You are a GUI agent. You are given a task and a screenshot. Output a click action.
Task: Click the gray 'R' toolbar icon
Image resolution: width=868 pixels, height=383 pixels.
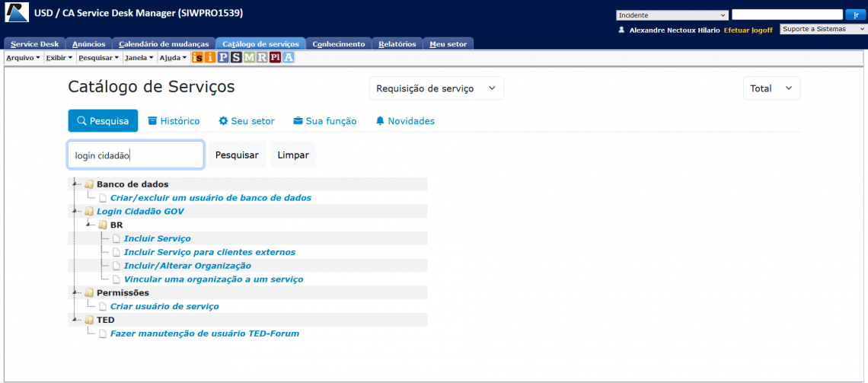point(262,57)
